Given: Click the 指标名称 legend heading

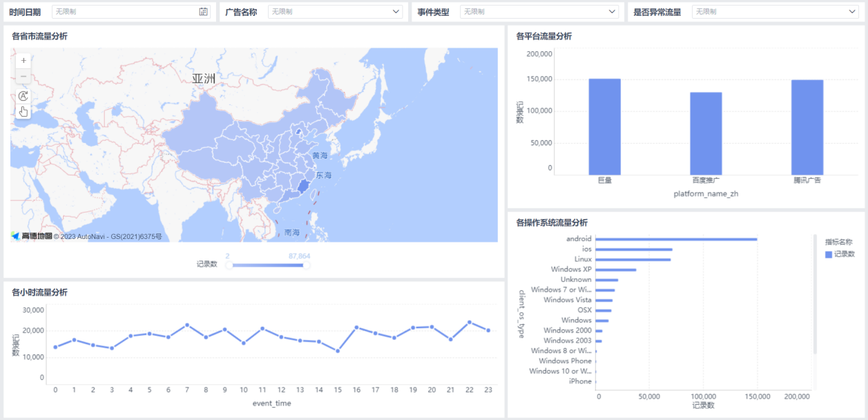Looking at the screenshot, I should (x=839, y=242).
